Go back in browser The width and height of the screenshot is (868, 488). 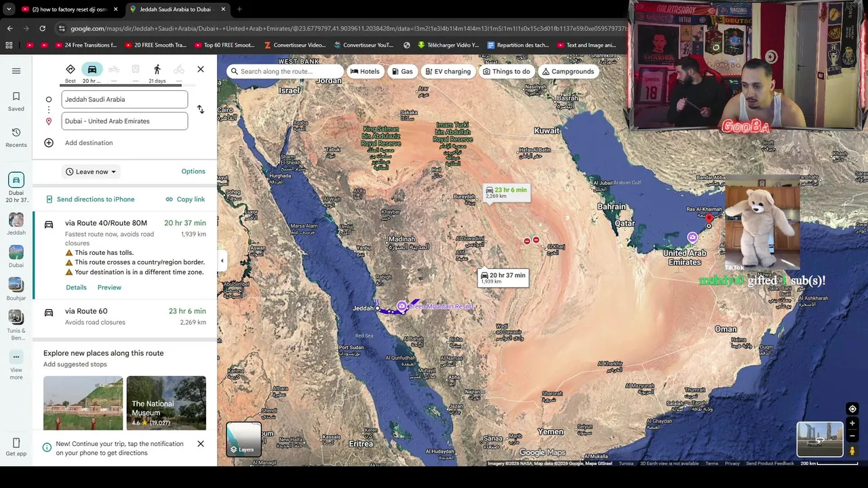pyautogui.click(x=9, y=28)
